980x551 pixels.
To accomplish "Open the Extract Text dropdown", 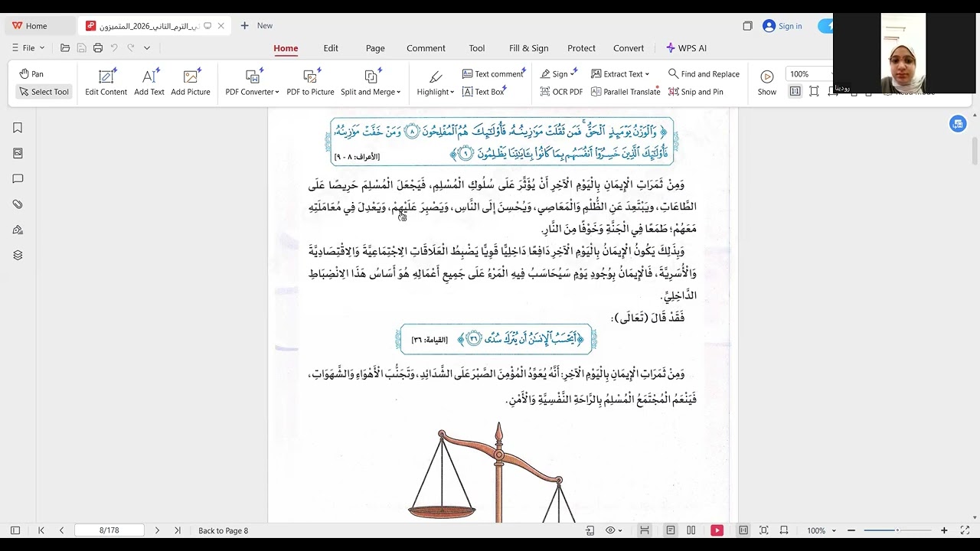I will point(620,74).
